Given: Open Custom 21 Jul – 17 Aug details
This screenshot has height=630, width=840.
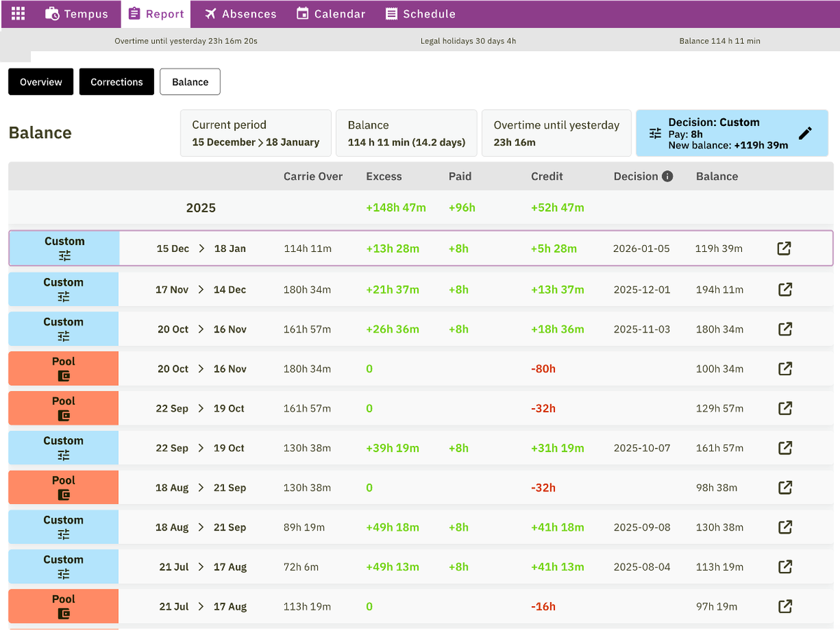Looking at the screenshot, I should coord(785,566).
